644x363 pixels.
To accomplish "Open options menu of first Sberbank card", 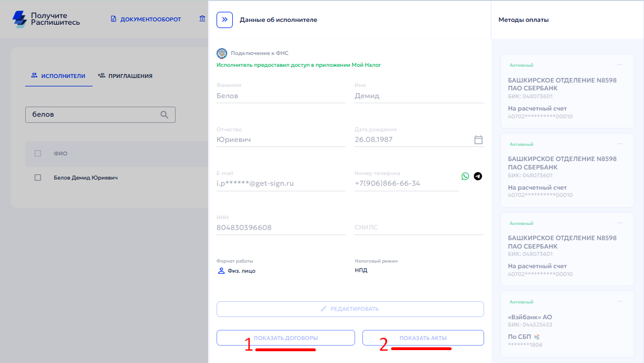I will [619, 65].
